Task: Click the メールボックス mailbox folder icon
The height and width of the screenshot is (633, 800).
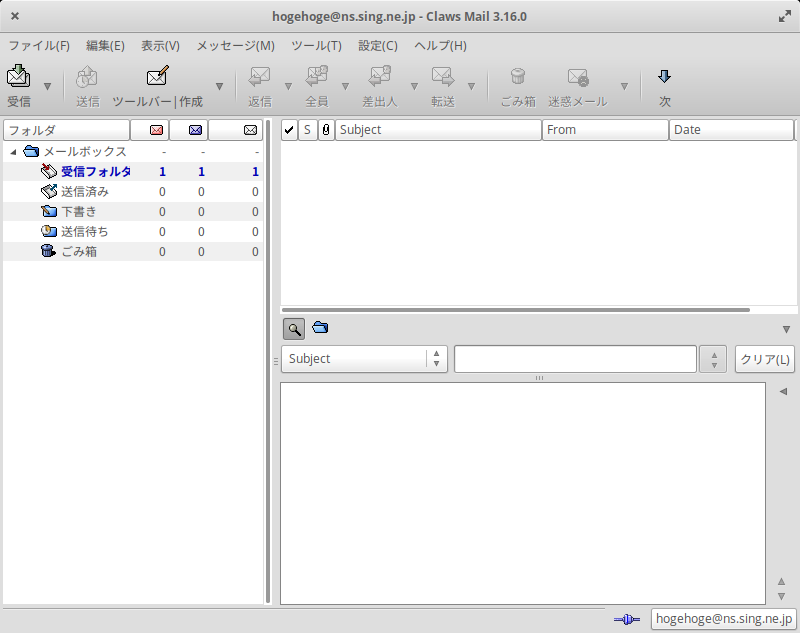Action: pos(31,151)
